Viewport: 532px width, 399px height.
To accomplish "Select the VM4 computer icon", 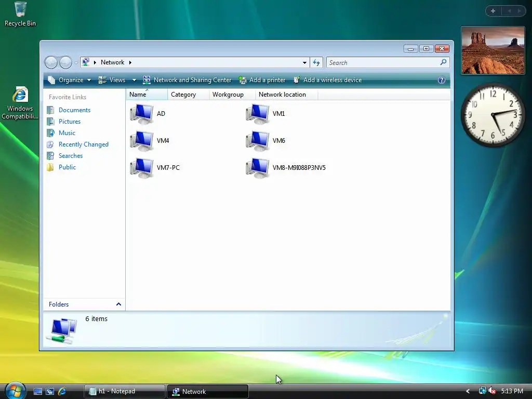I will (x=141, y=141).
